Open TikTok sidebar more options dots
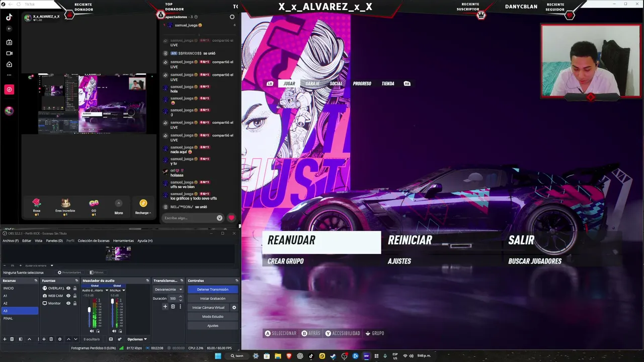Screen dimensions: 644x362 tap(9, 75)
